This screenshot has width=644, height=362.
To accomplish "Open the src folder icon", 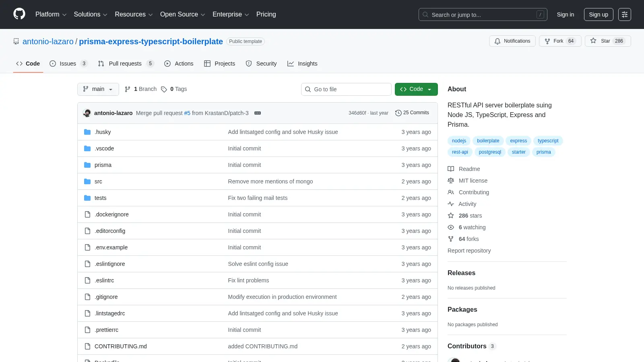I will click(87, 181).
